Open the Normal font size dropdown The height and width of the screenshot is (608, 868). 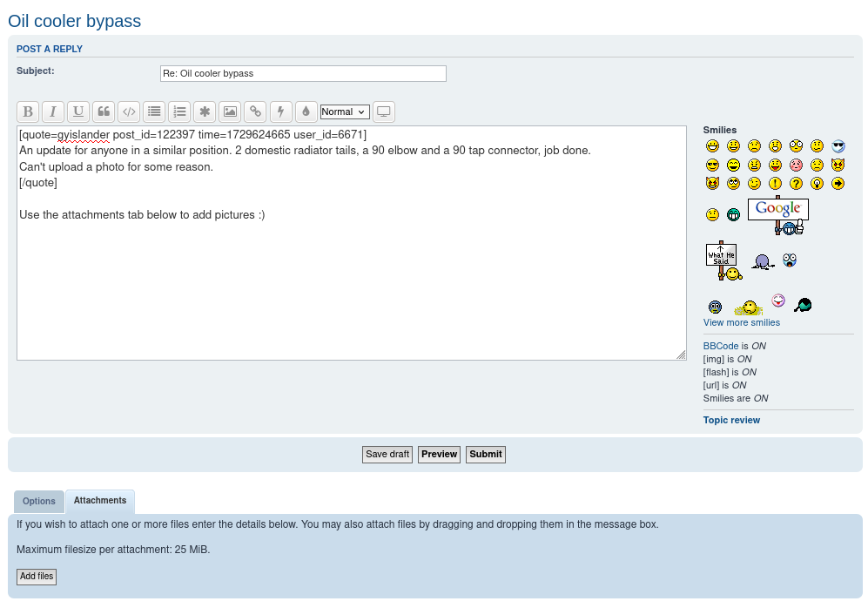pyautogui.click(x=345, y=111)
